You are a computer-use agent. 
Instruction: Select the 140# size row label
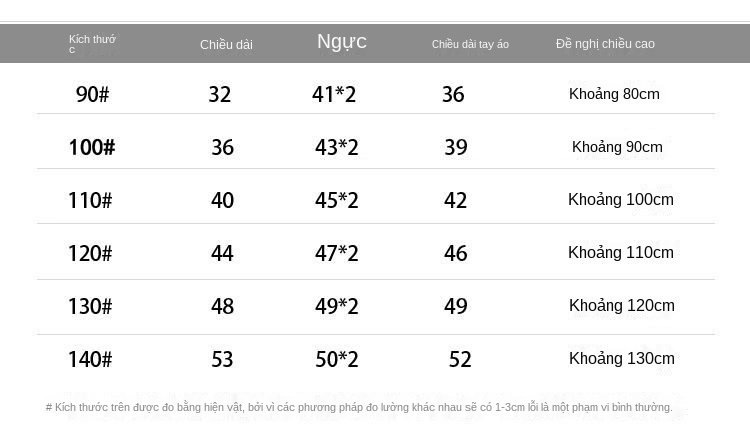click(x=90, y=359)
